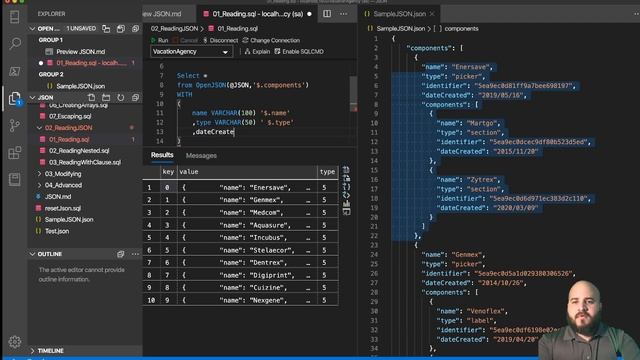Click 02_ReadingJSON in editor breadcrumb
Viewport: 640px width, 360px height.
(x=174, y=29)
